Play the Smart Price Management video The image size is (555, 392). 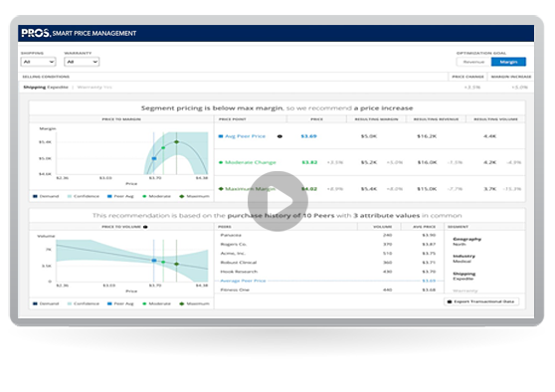click(277, 201)
